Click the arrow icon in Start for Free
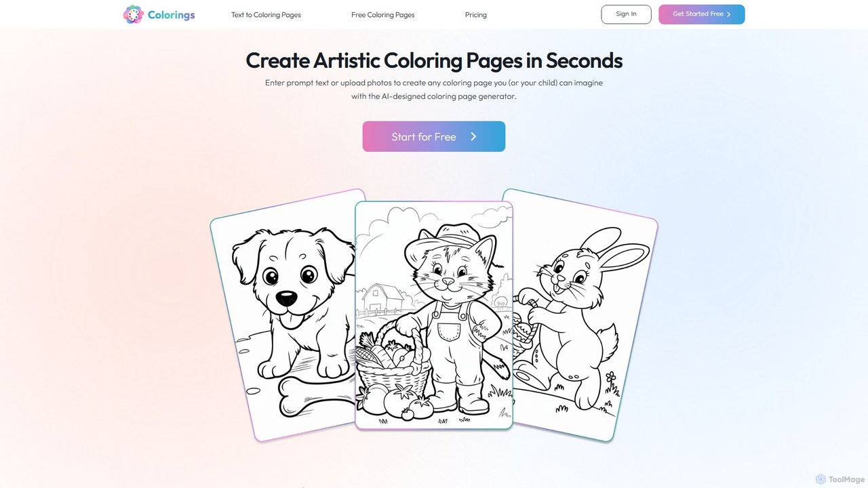868x488 pixels. 473,136
